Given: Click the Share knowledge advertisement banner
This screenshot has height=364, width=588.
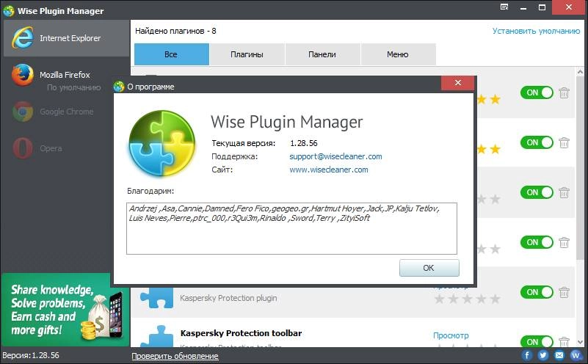Looking at the screenshot, I should [65, 310].
